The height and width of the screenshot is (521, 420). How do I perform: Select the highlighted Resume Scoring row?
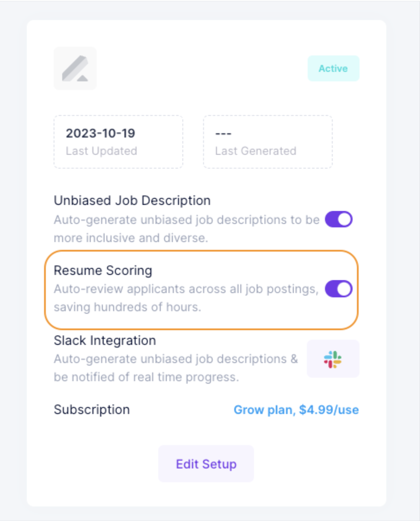202,290
